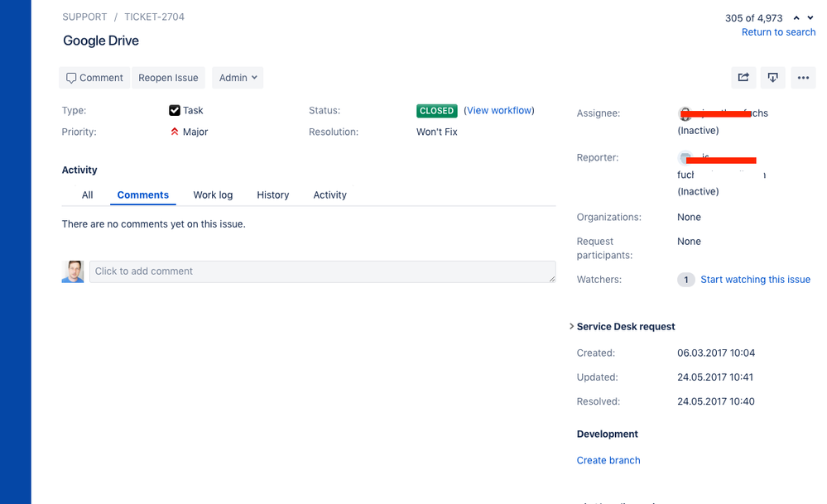Screen dimensions: 827x504
Task: Click Start watching this issue
Action: [x=755, y=280]
